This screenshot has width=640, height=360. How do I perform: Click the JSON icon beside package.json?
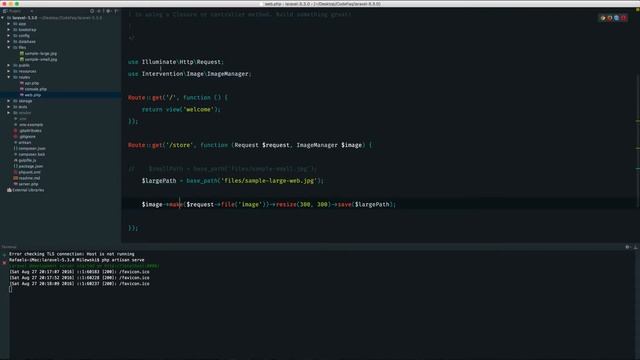click(16, 167)
